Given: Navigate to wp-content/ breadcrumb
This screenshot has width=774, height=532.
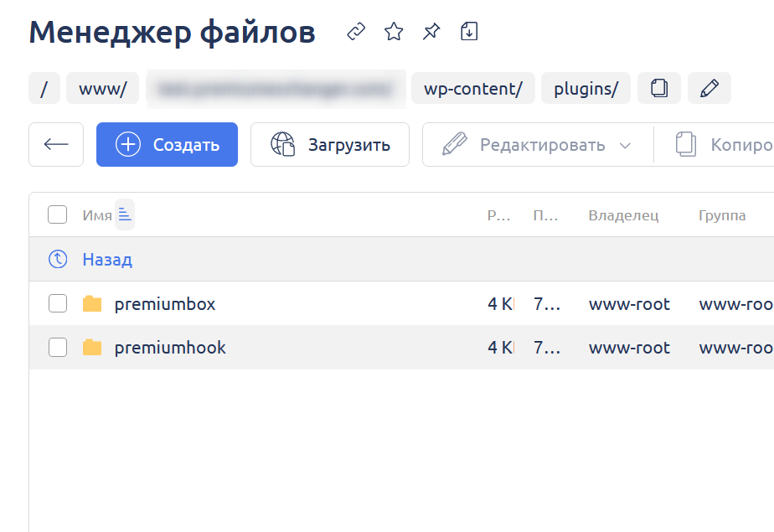Looking at the screenshot, I should click(473, 89).
